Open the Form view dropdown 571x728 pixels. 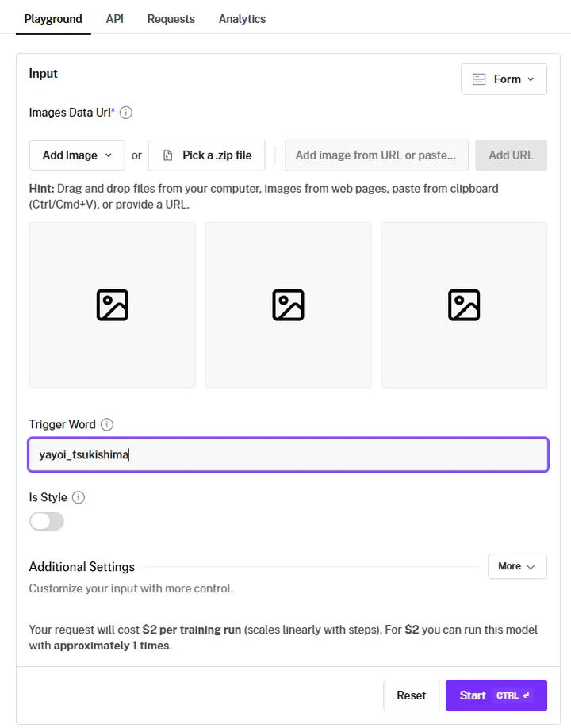point(504,79)
